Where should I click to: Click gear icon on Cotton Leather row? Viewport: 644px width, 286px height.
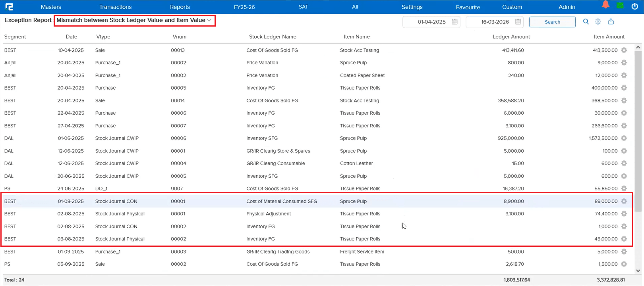(x=624, y=163)
